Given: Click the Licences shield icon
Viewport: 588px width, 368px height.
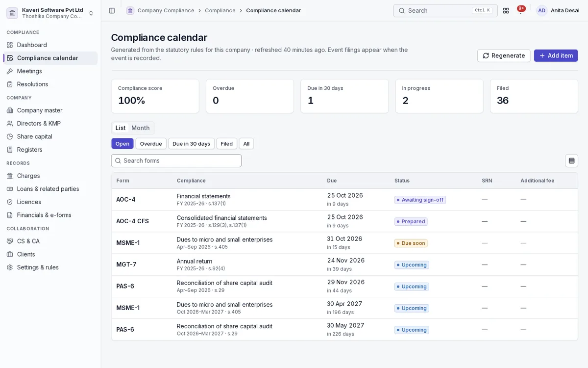Looking at the screenshot, I should [x=10, y=202].
